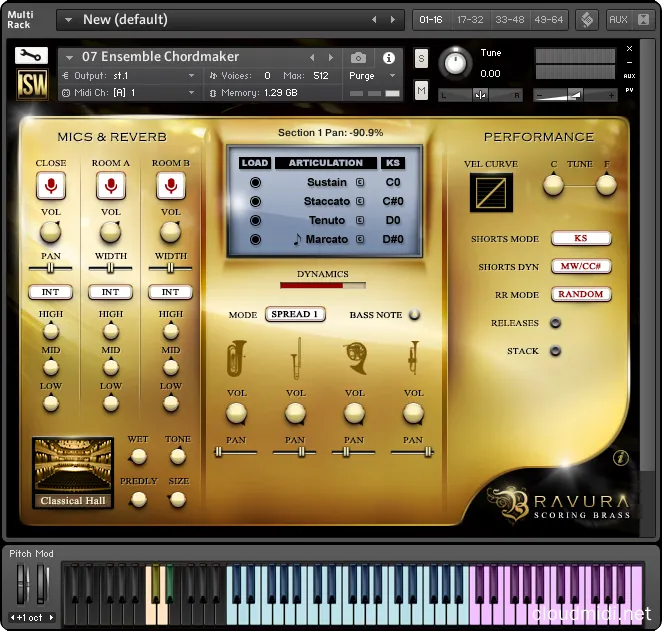Click the KS shorts mode button
The image size is (662, 631).
click(x=580, y=239)
